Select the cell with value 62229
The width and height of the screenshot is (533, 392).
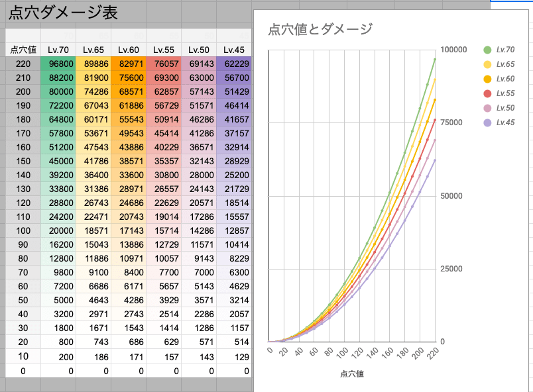point(234,64)
